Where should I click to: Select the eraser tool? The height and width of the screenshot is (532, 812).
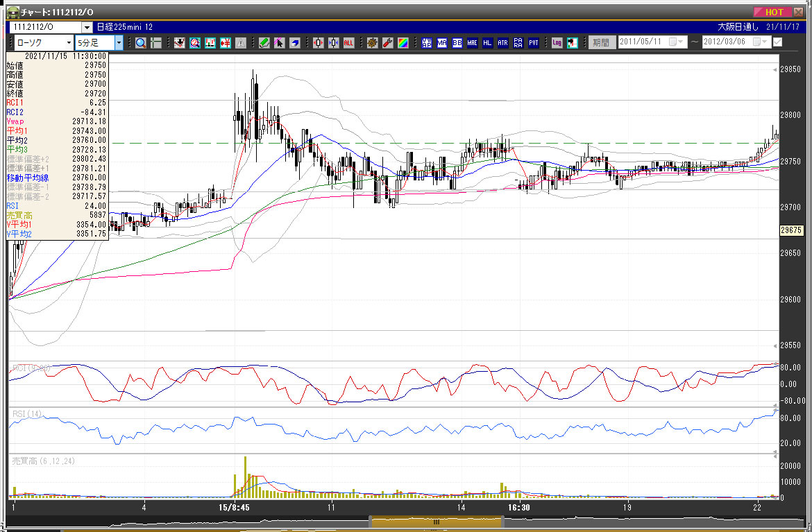pos(295,43)
